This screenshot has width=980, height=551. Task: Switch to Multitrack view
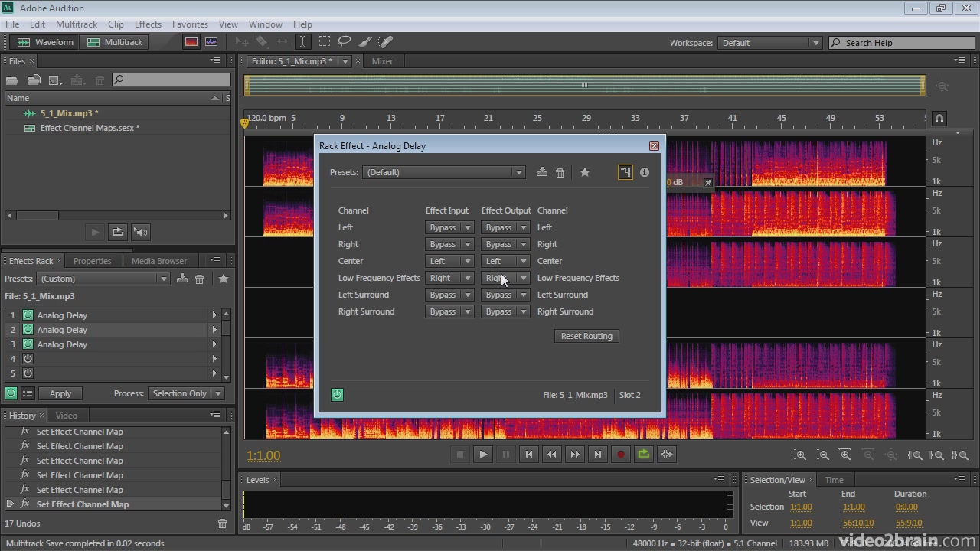(x=115, y=42)
